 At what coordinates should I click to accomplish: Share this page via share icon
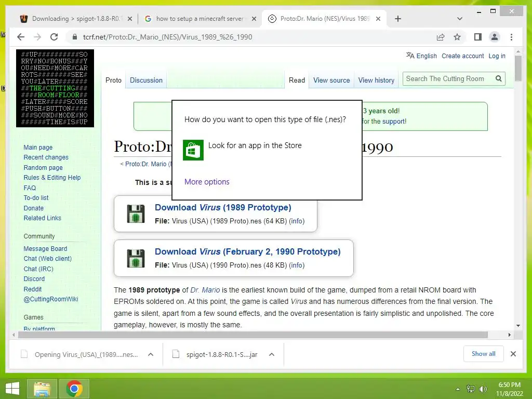(441, 37)
